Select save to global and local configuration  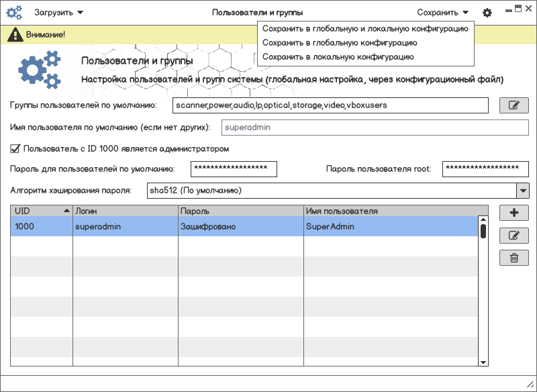point(365,29)
